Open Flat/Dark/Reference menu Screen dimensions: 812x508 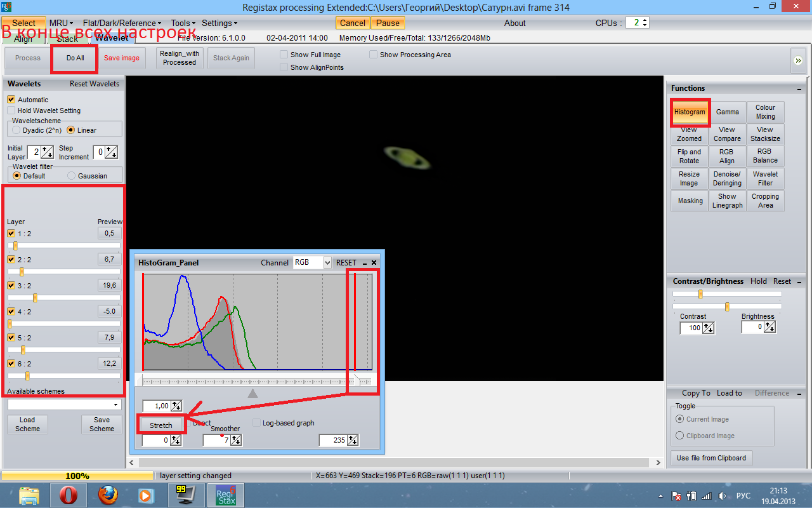click(x=122, y=23)
